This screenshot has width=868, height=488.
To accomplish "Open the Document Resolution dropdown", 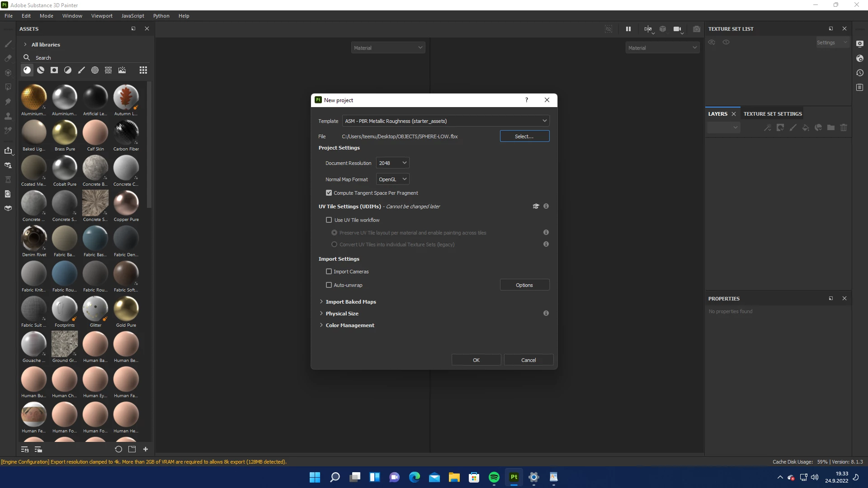I will point(392,163).
